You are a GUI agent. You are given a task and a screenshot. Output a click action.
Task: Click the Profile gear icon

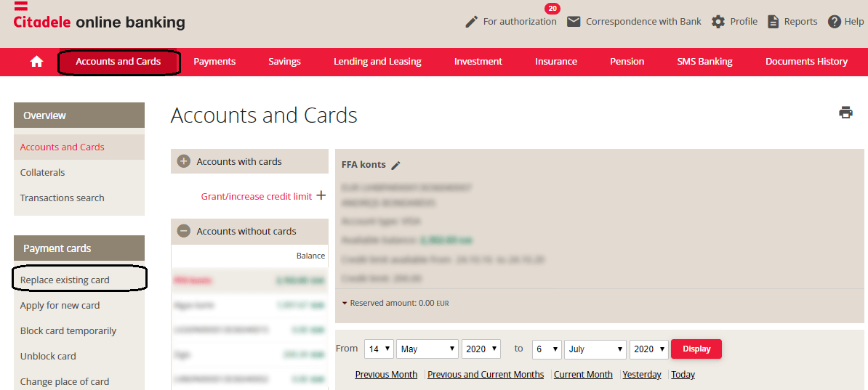click(x=718, y=22)
